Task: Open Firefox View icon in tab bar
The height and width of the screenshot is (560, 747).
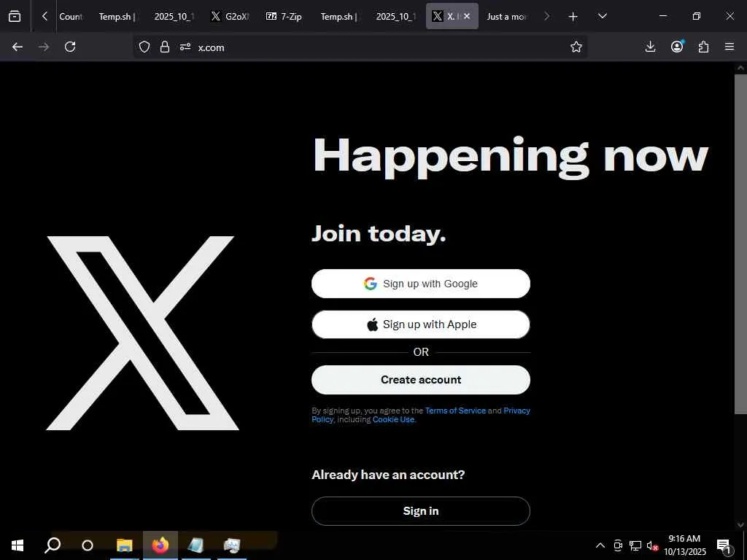Action: pos(15,16)
